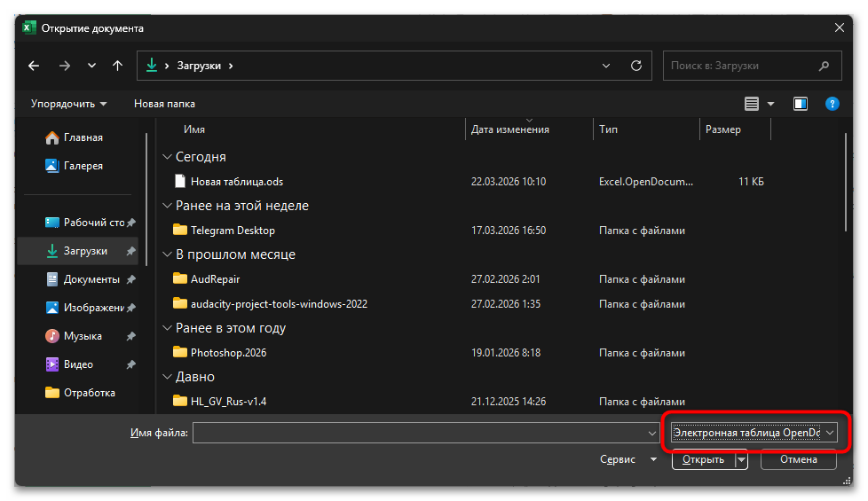The image size is (868, 501).
Task: Go up one folder level
Action: click(117, 66)
